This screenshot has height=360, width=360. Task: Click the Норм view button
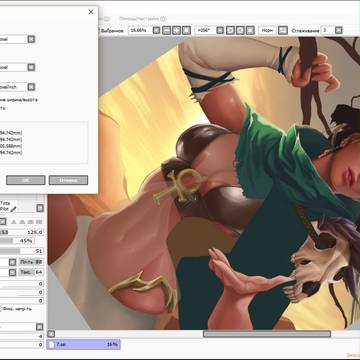(x=267, y=30)
